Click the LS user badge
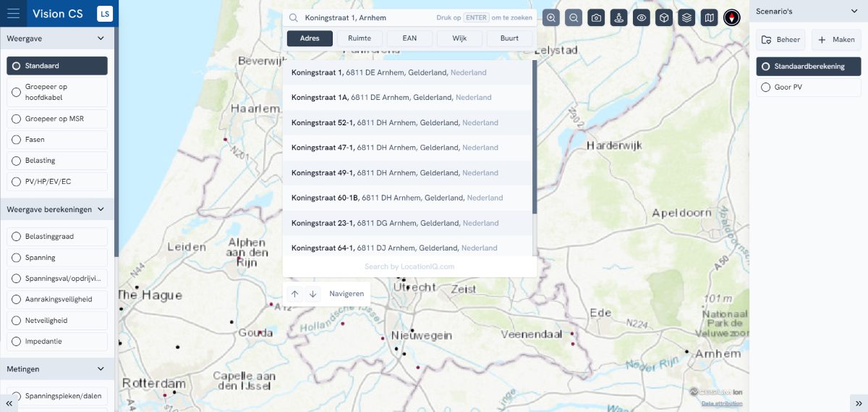868x412 pixels. pos(105,14)
